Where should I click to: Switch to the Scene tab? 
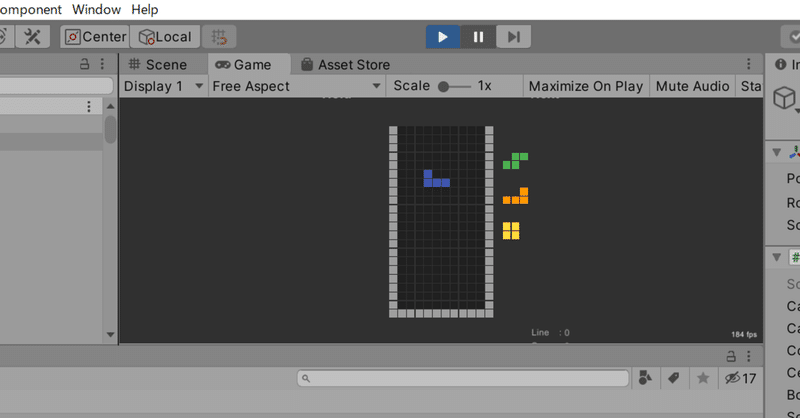pyautogui.click(x=158, y=65)
